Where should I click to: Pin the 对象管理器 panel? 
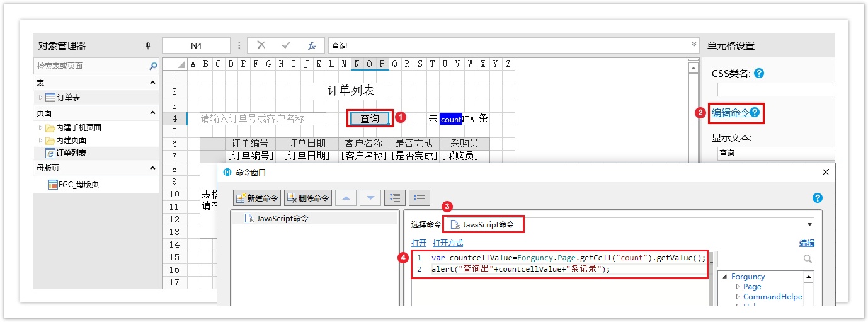[x=148, y=46]
